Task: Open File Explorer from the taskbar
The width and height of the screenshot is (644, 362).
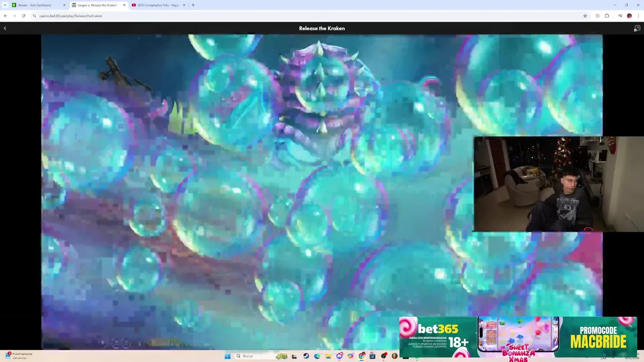Action: 328,356
